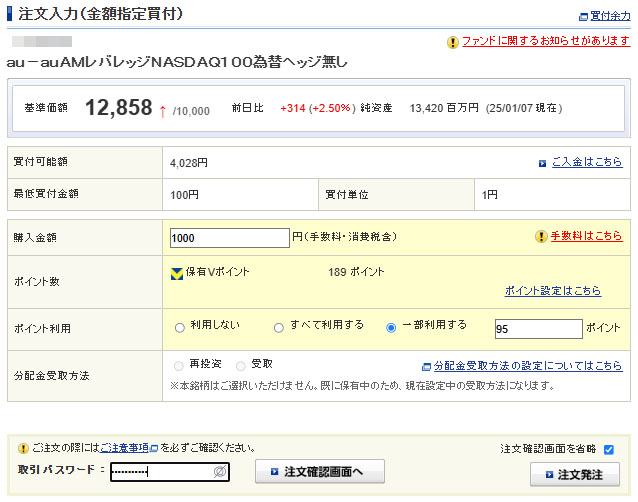638x502 pixels.
Task: Click the icon before 分配金受取方法の設定についてはこちら
Action: click(x=427, y=367)
